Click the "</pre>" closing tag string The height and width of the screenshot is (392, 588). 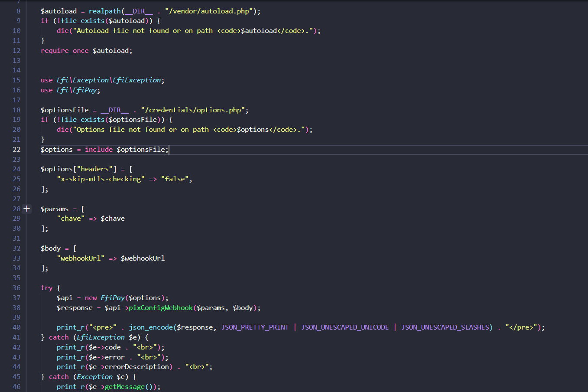pyautogui.click(x=521, y=327)
